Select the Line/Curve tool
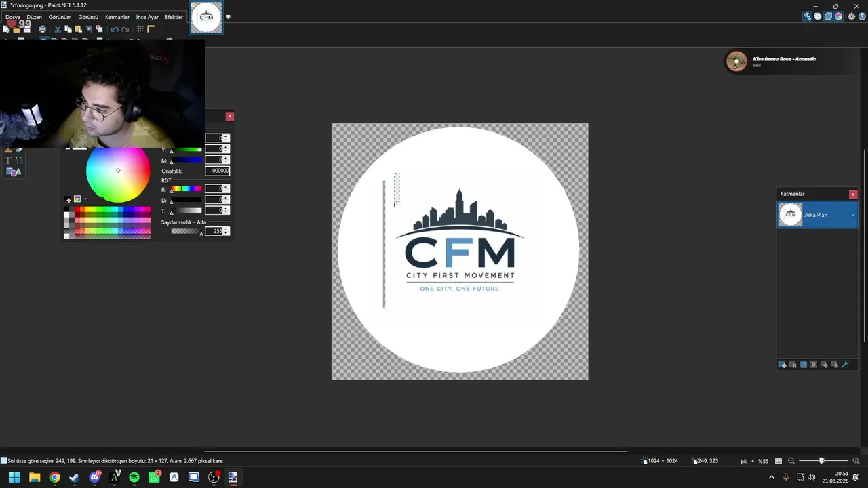 tap(19, 161)
